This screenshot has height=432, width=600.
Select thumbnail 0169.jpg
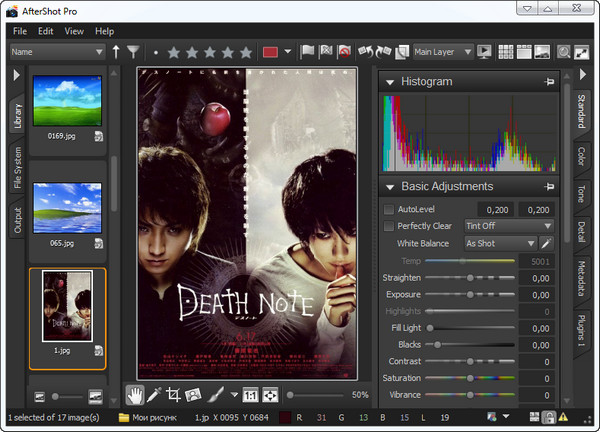67,101
